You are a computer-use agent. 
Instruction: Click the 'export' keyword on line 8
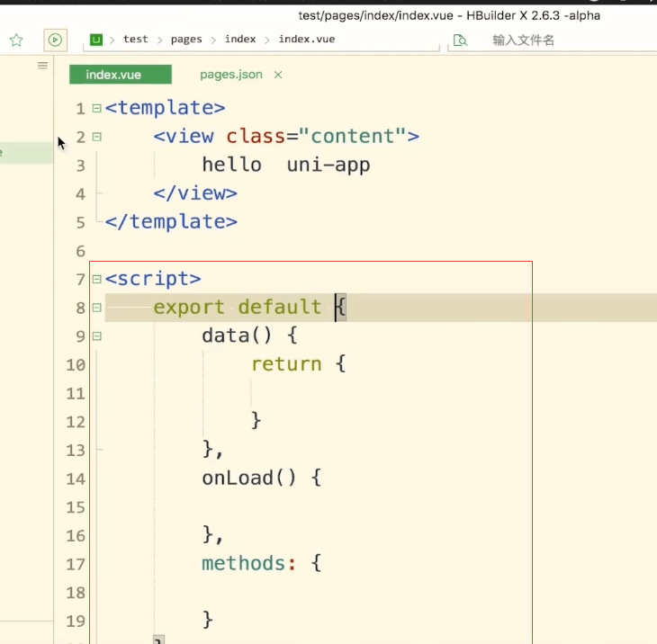coord(189,308)
